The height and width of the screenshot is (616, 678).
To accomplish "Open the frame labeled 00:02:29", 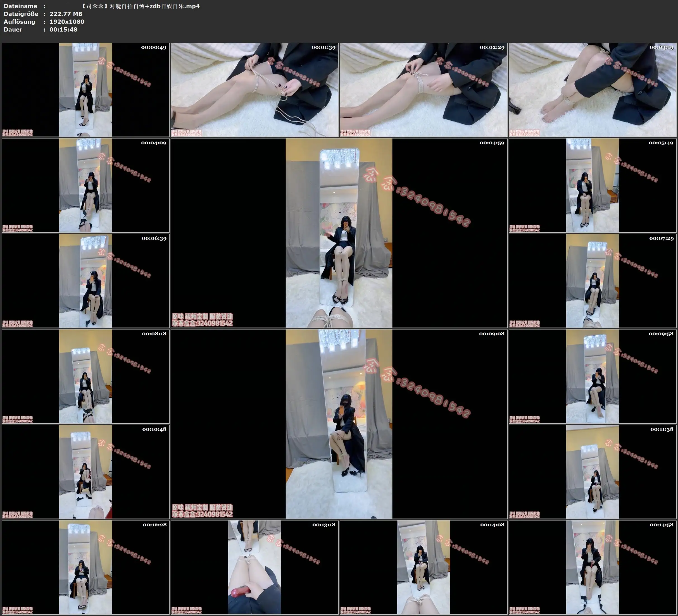I will pyautogui.click(x=424, y=90).
